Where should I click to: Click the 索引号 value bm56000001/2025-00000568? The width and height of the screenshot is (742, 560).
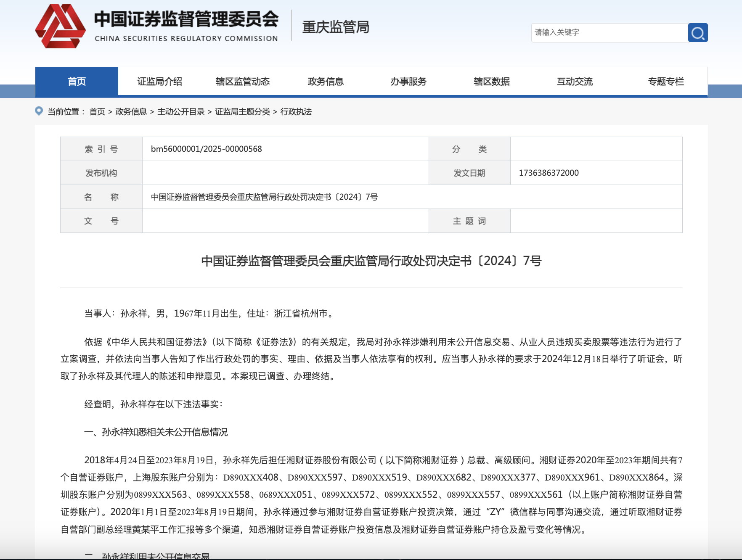pyautogui.click(x=206, y=149)
